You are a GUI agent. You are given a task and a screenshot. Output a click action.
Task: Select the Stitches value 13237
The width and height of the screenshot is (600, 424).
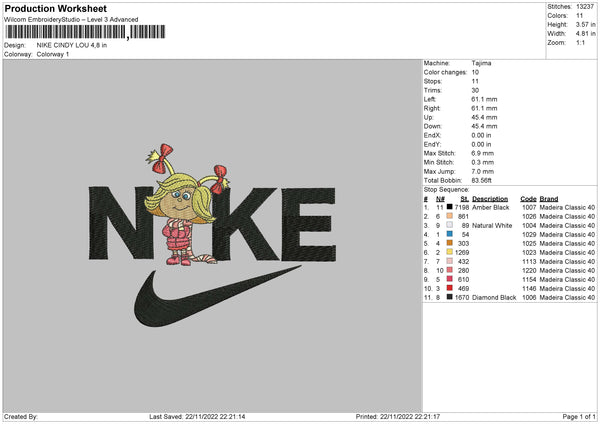pos(585,7)
